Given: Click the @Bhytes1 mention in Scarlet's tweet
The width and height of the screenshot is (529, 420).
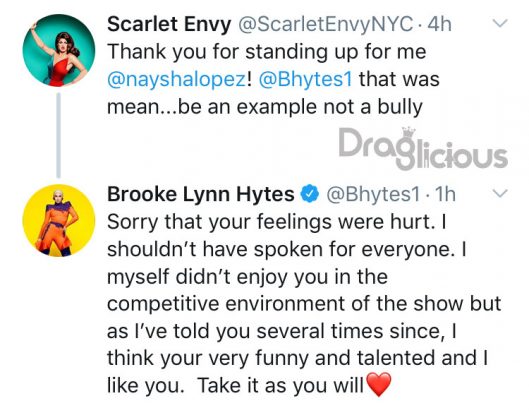Looking at the screenshot, I should [305, 80].
